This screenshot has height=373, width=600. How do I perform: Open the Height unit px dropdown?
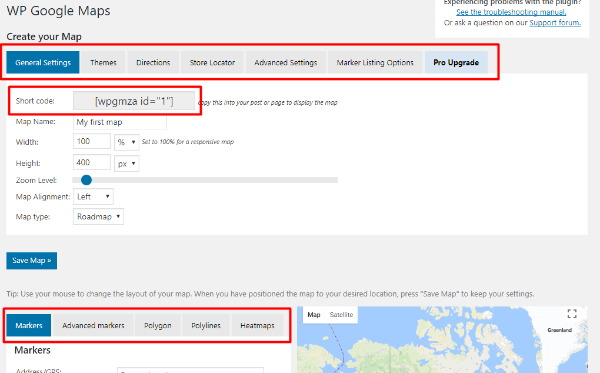(127, 164)
